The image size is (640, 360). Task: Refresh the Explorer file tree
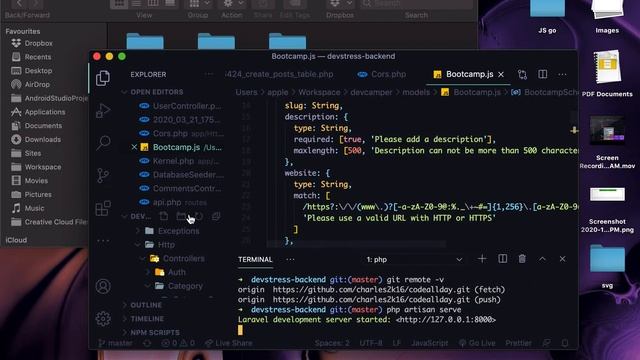(x=199, y=216)
